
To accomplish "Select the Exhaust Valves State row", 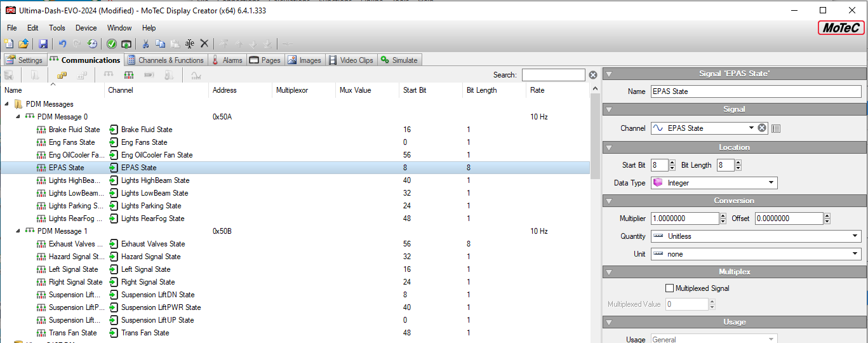I will 295,244.
